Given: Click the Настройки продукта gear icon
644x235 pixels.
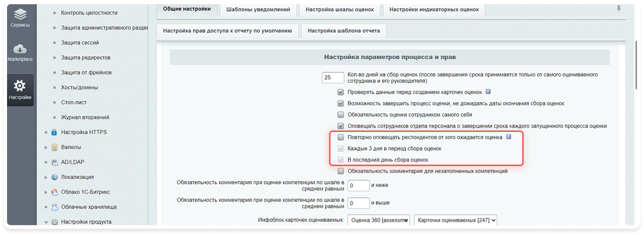Looking at the screenshot, I should 55,222.
